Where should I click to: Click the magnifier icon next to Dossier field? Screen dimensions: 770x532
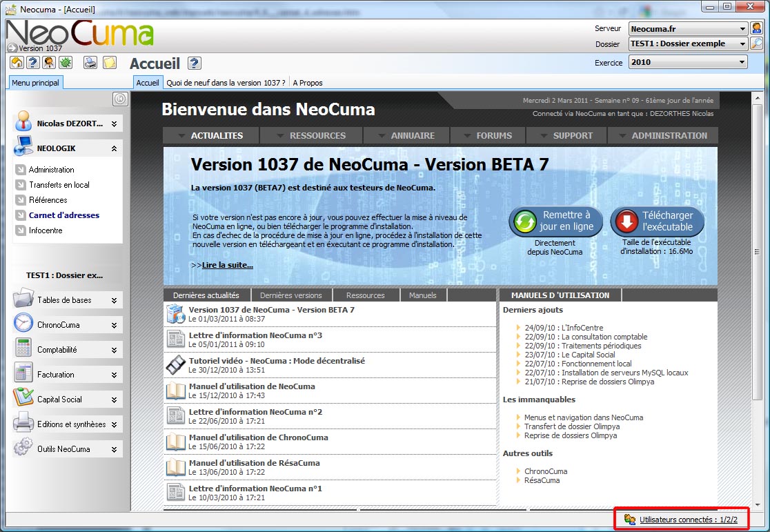tap(757, 43)
